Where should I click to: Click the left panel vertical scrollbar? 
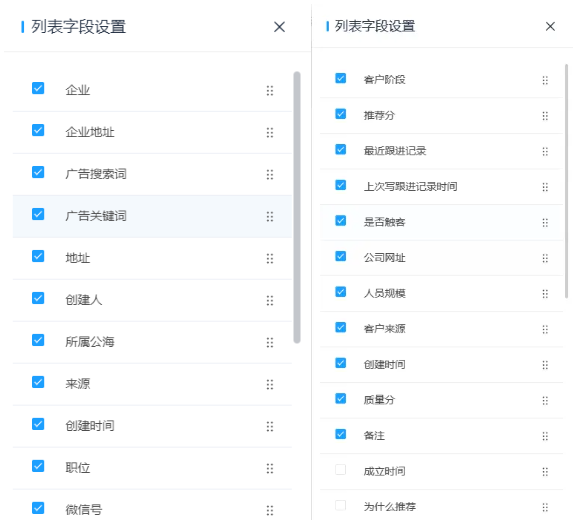point(297,207)
